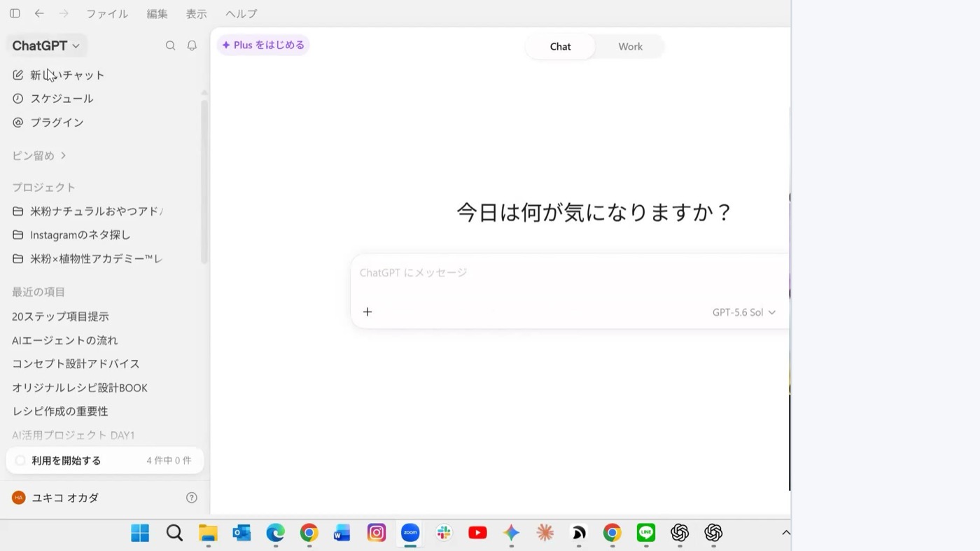Switch to the Chat tab

[x=560, y=46]
